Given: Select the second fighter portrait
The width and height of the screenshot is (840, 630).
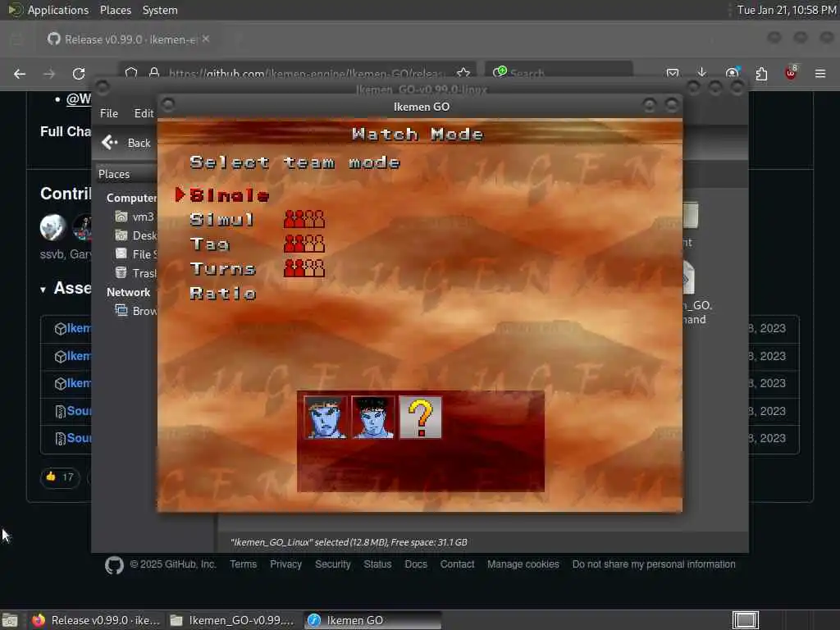Looking at the screenshot, I should (x=373, y=418).
